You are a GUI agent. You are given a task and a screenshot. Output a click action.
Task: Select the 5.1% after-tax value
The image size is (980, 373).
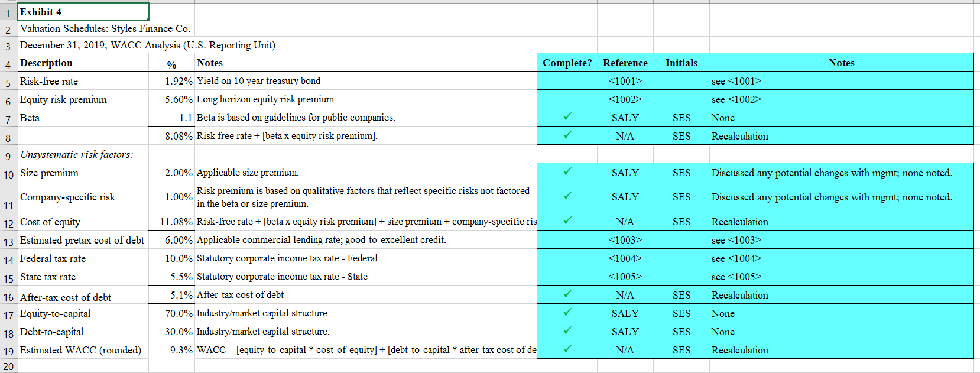pyautogui.click(x=171, y=295)
